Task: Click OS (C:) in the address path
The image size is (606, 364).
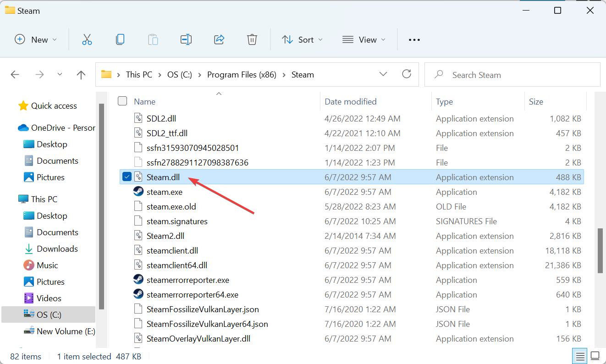Action: pos(180,75)
